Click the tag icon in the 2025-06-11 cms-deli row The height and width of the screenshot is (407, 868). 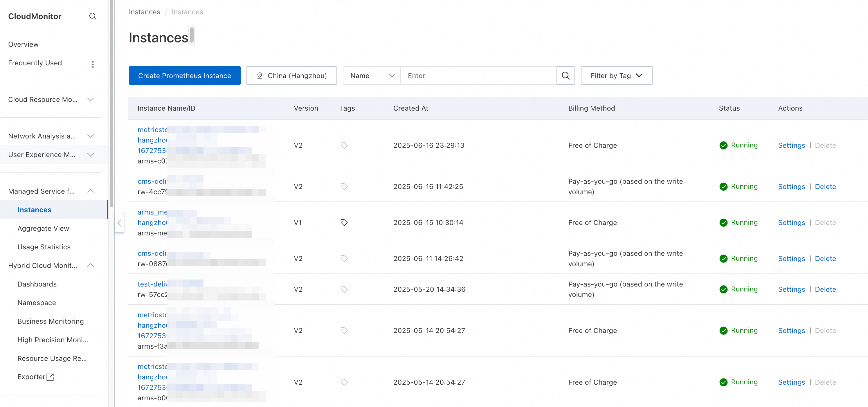pos(344,258)
